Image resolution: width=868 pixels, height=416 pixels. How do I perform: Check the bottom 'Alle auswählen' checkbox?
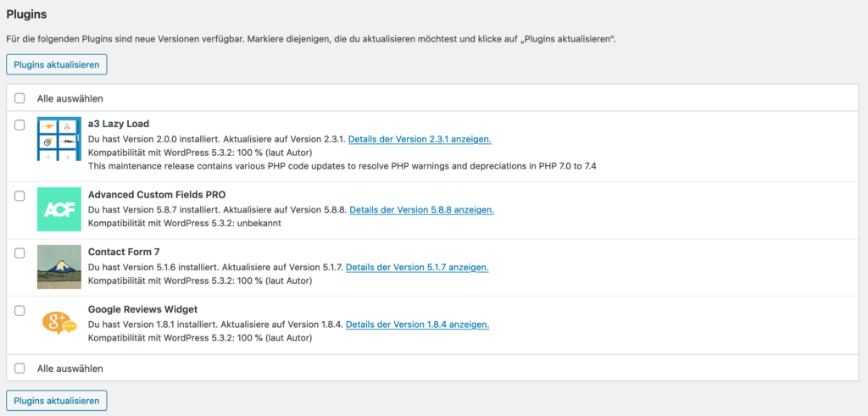[x=20, y=368]
